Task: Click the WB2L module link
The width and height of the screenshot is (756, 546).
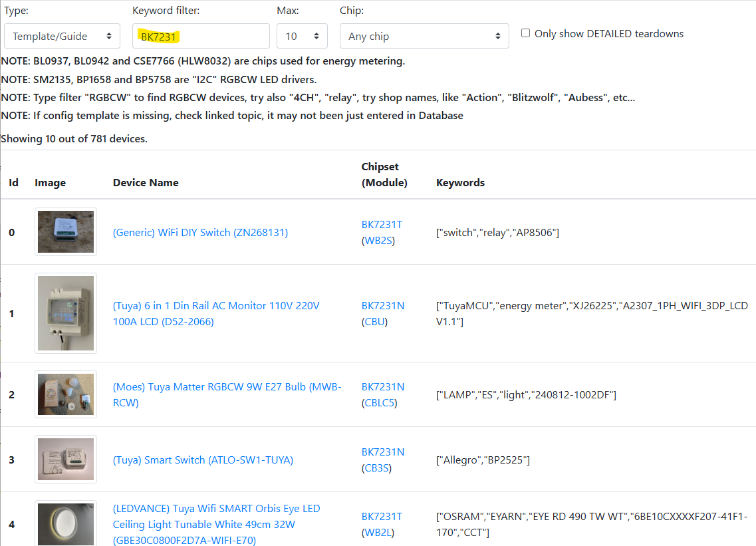Action: [378, 533]
